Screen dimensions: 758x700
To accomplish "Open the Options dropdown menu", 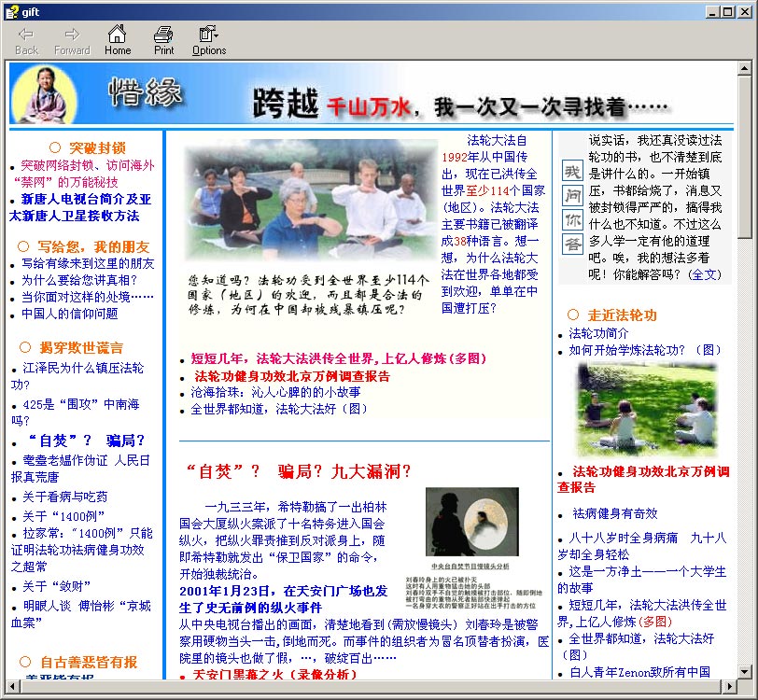I will pos(209,40).
